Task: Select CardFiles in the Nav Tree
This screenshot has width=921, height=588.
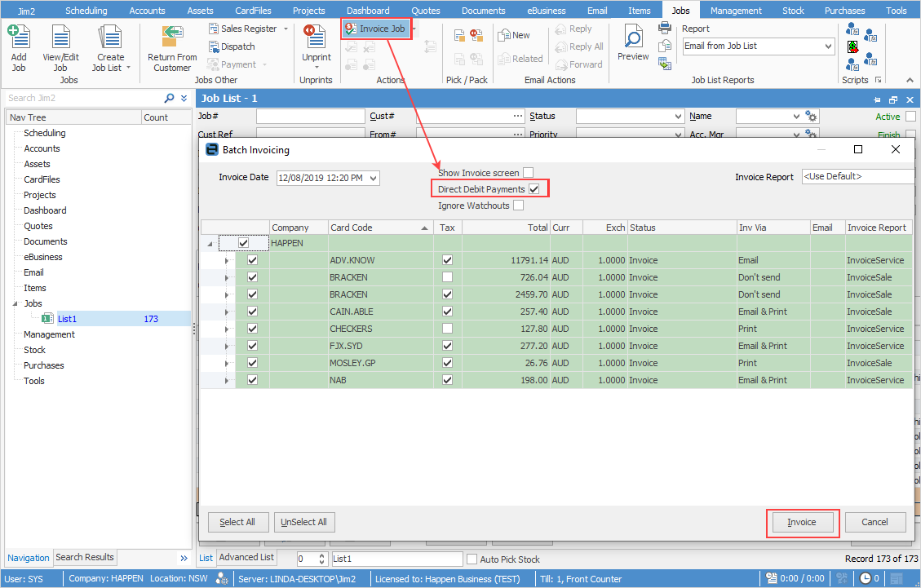Action: [x=42, y=179]
